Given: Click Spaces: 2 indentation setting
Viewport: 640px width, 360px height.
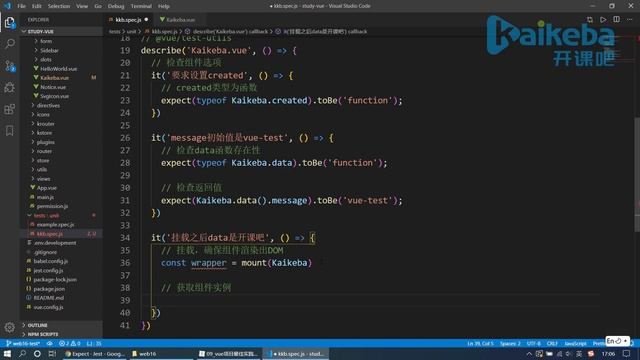Looking at the screenshot, I should [510, 344].
